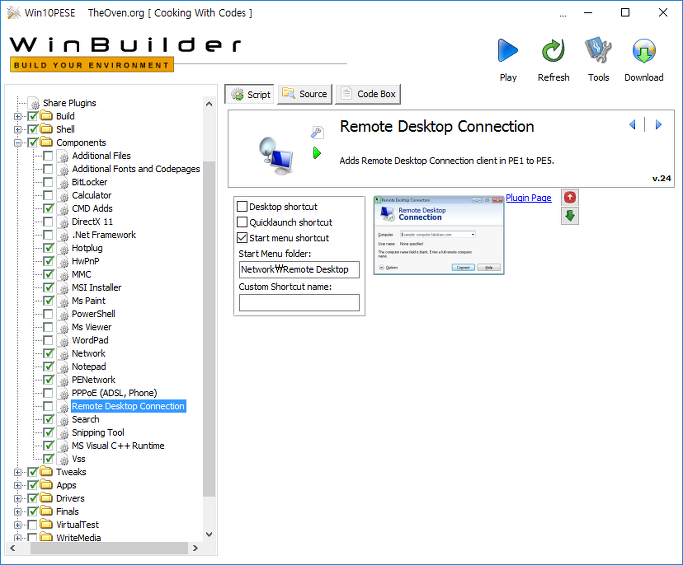Click the Tweaks folder icon
Image resolution: width=683 pixels, height=565 pixels.
click(46, 472)
